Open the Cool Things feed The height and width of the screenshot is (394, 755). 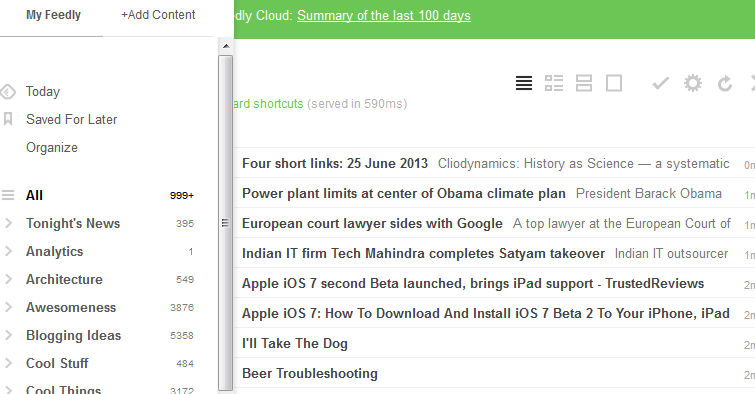pyautogui.click(x=64, y=389)
